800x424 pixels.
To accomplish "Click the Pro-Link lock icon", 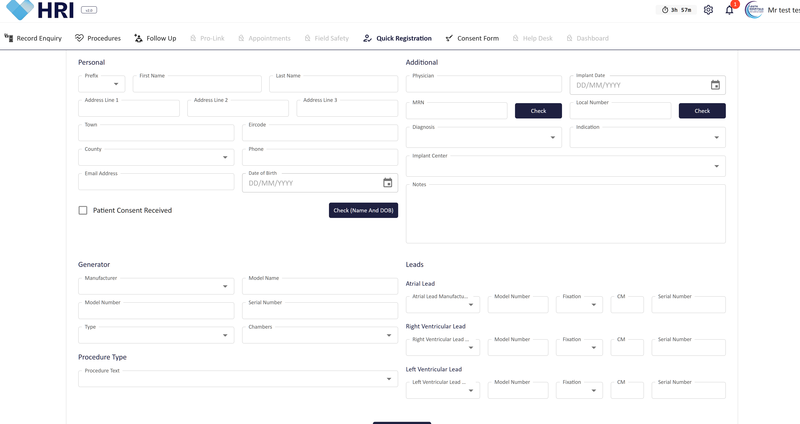I will pyautogui.click(x=193, y=38).
